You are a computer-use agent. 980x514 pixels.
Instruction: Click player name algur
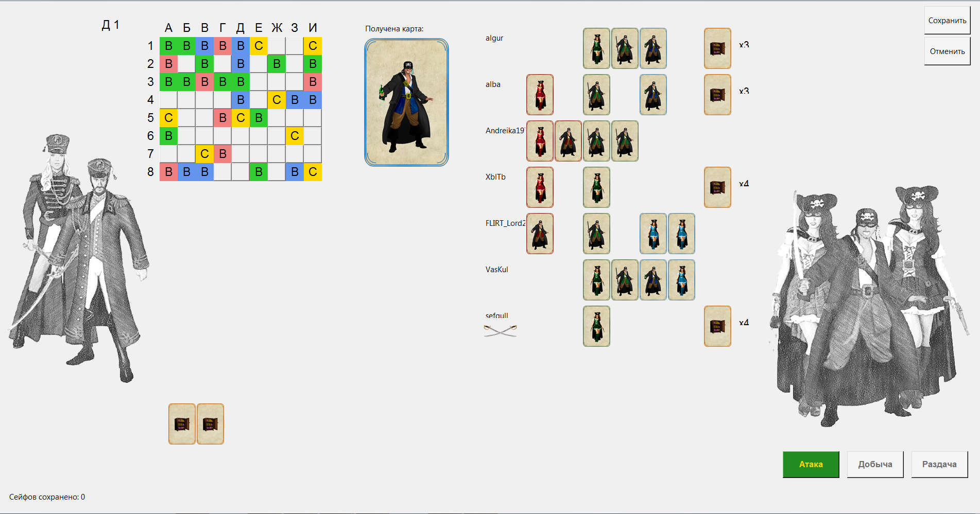coord(494,38)
